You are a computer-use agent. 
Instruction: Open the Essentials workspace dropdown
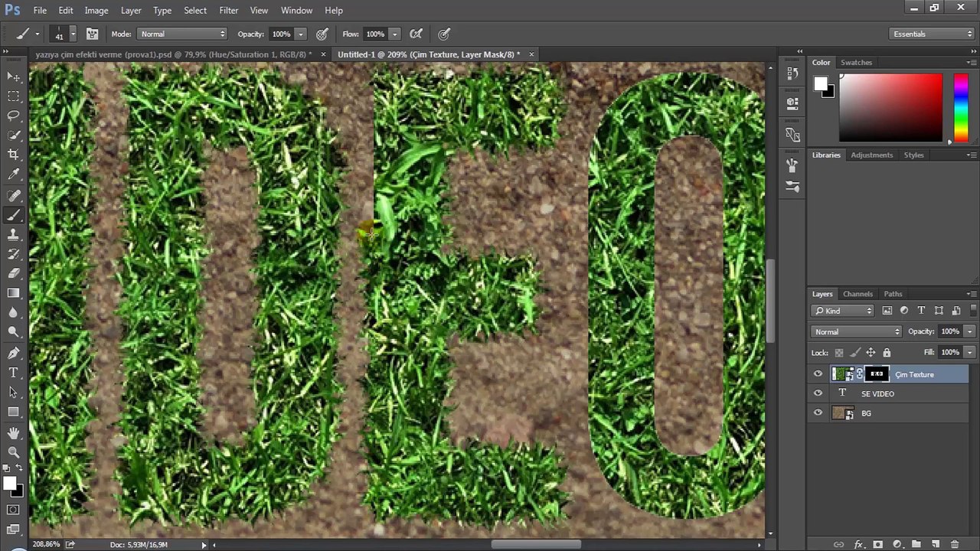click(x=932, y=34)
